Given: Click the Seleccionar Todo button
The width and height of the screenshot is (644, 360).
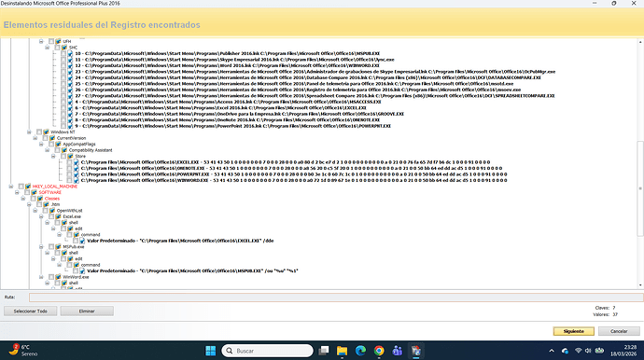Looking at the screenshot, I should click(x=31, y=312).
